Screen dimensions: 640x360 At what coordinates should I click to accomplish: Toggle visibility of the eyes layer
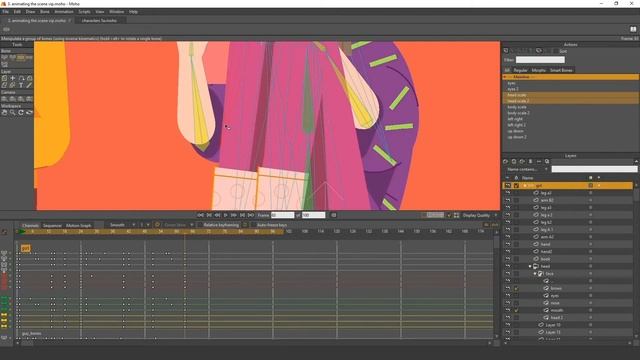coord(508,296)
